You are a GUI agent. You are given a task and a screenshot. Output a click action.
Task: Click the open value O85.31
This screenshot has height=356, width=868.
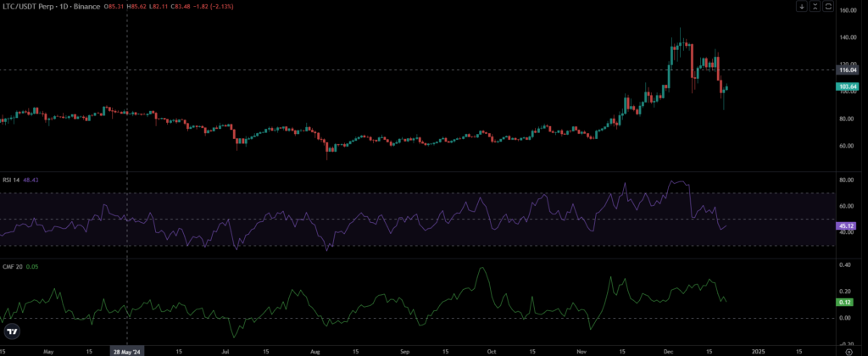(113, 5)
